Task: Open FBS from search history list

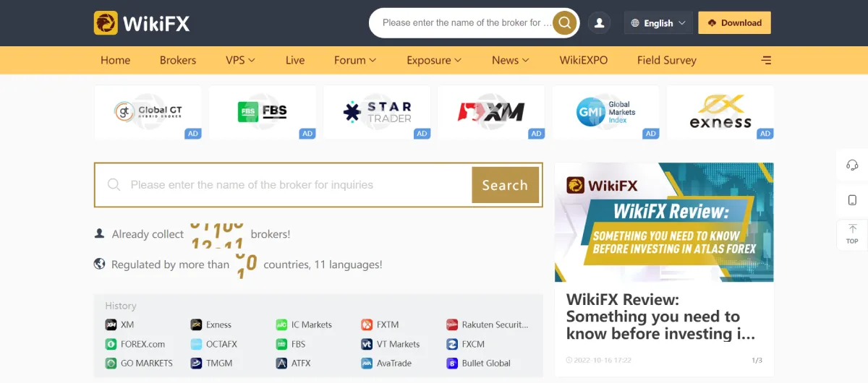Action: (x=291, y=344)
